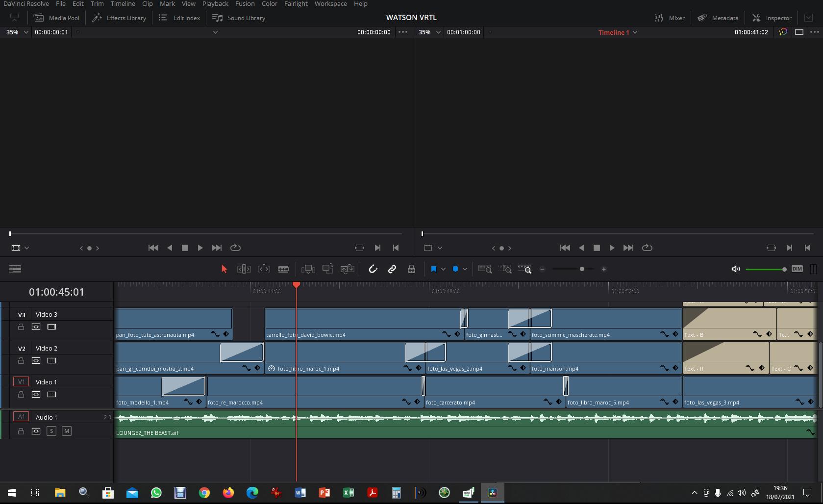Open flag color dropdown arrow
The image size is (823, 504).
(x=443, y=269)
